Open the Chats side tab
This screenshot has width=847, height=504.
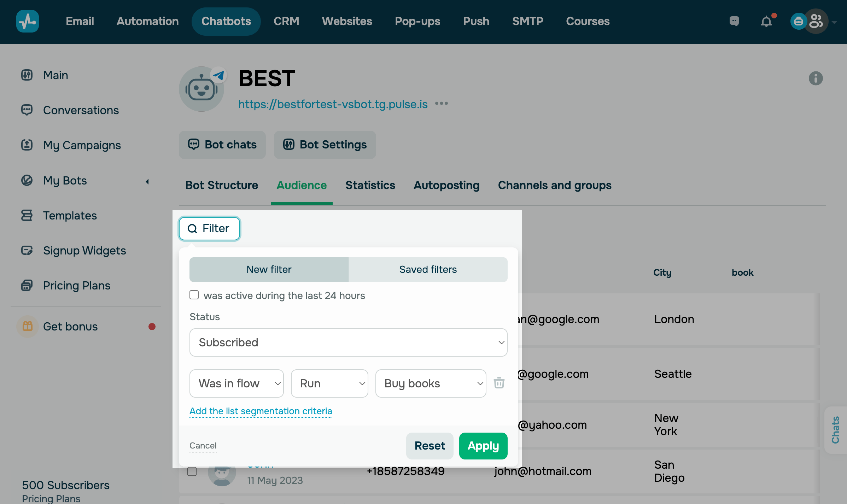pyautogui.click(x=835, y=430)
